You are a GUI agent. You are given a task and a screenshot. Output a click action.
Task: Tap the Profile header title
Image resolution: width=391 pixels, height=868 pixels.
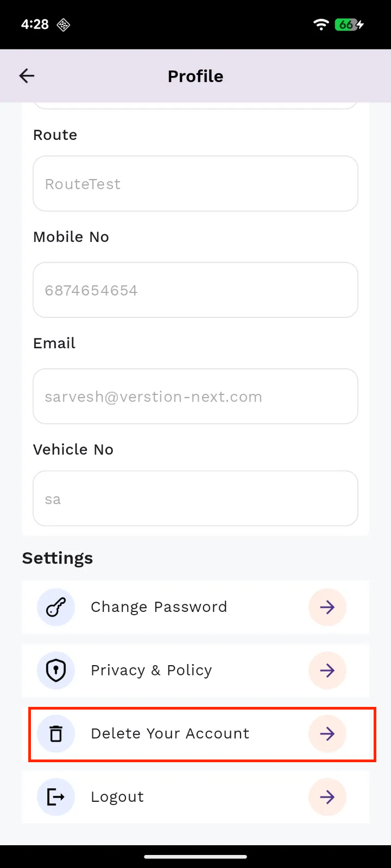(x=195, y=76)
